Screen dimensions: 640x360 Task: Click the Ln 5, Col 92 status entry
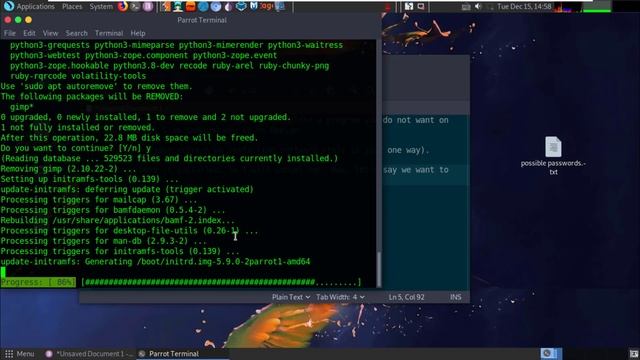point(406,297)
